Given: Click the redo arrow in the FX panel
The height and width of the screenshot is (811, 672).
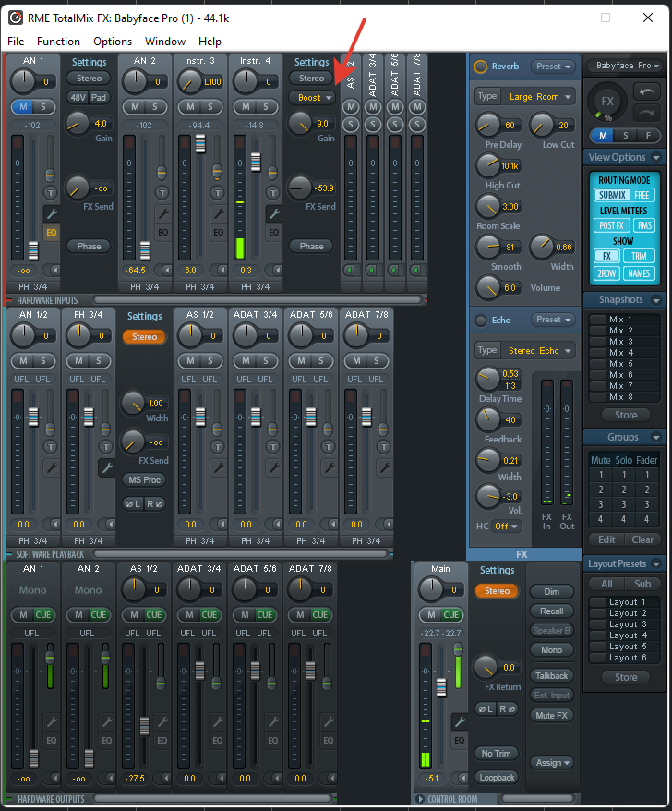Looking at the screenshot, I should (646, 113).
